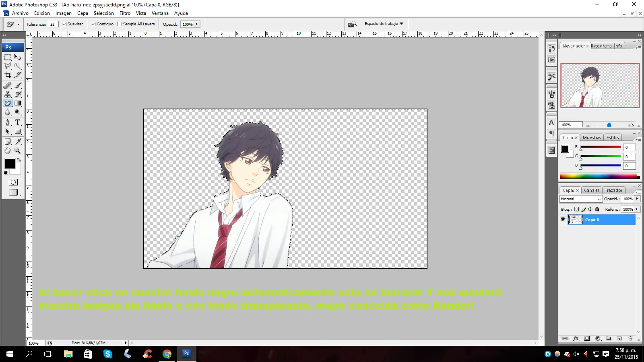This screenshot has height=362, width=644.
Task: Select the Rectangle shape tool
Action: (18, 131)
